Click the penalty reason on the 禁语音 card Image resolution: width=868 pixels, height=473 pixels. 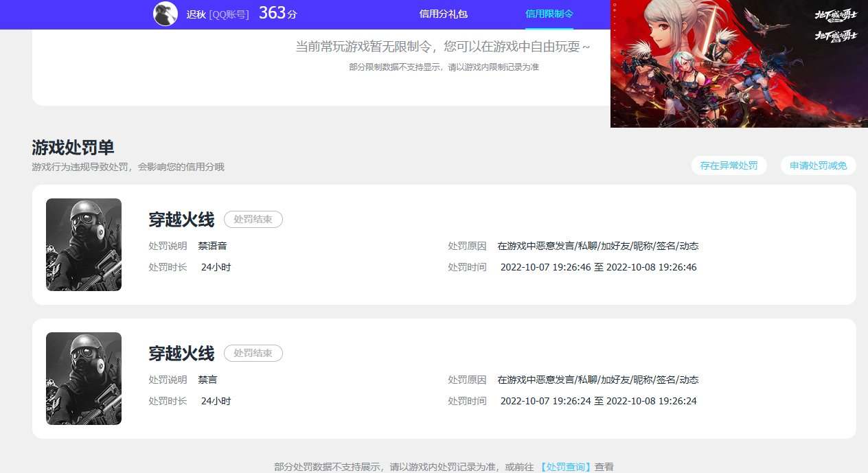tap(598, 246)
